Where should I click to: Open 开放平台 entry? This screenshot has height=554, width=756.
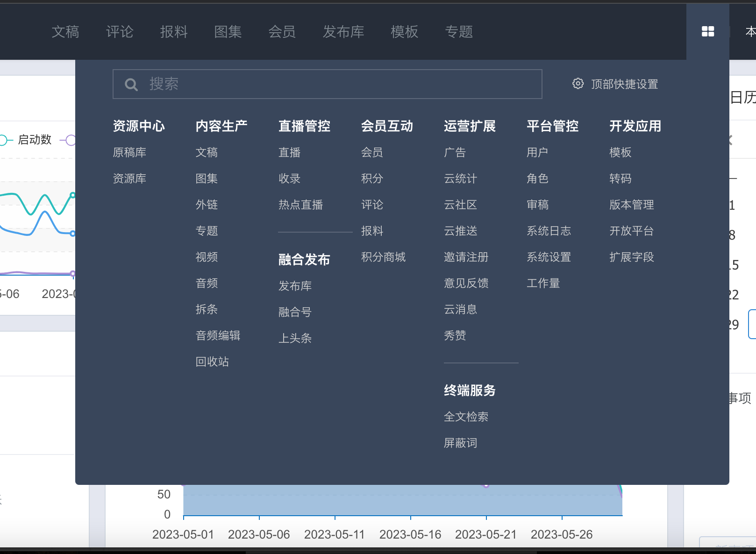[x=631, y=231]
